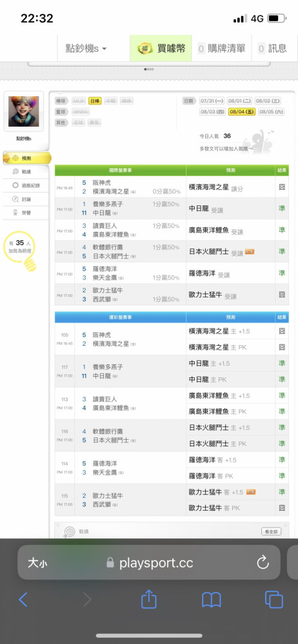298x644 pixels.
Task: Click 橫濱海灣之星 主 +1.5 prediction
Action: pyautogui.click(x=219, y=331)
